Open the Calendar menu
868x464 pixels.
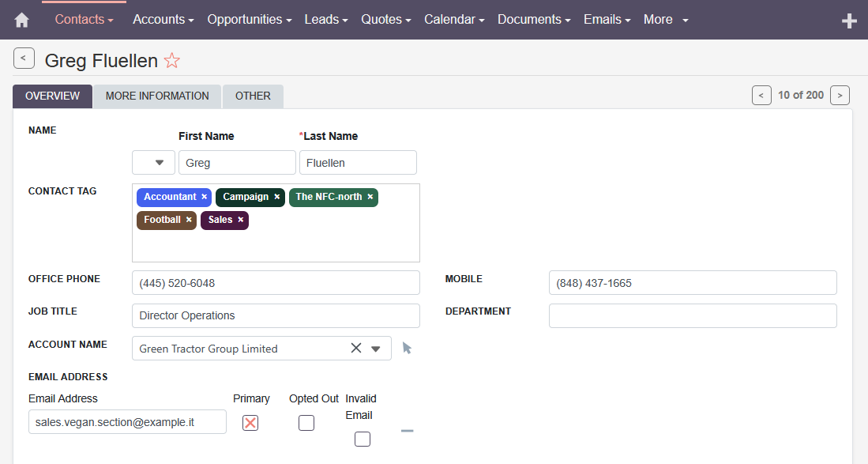point(454,20)
